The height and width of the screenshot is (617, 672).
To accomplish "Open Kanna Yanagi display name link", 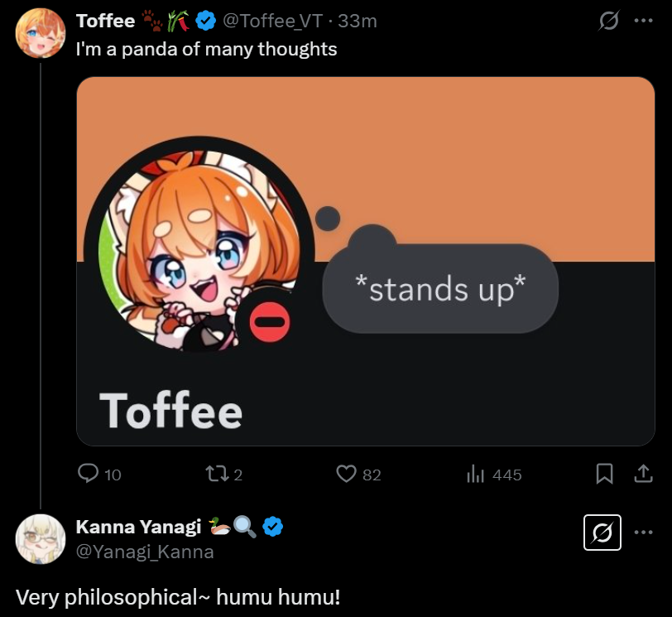I will (x=138, y=527).
